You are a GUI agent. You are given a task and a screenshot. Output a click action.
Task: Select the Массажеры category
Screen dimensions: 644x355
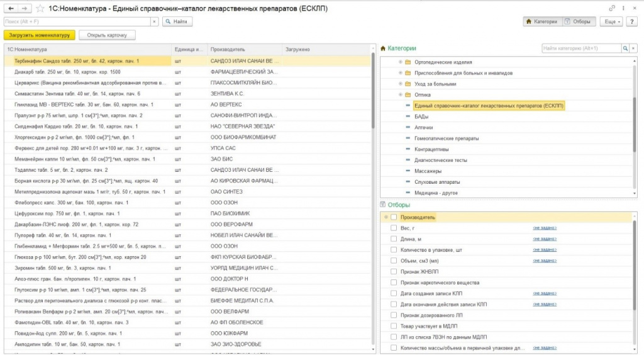[428, 171]
